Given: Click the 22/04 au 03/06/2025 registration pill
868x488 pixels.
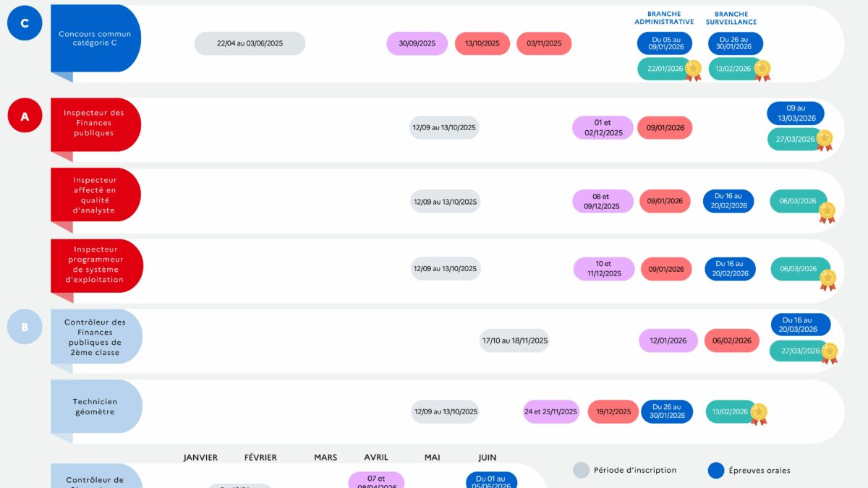Looking at the screenshot, I should [250, 43].
